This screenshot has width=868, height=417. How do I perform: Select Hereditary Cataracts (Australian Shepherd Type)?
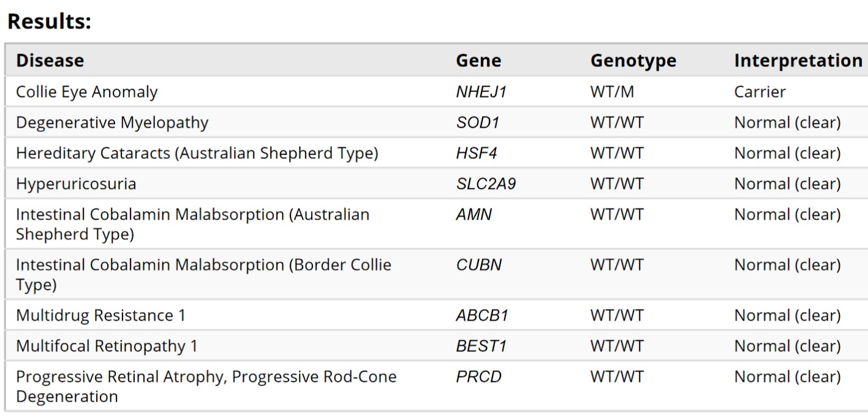pyautogui.click(x=197, y=153)
